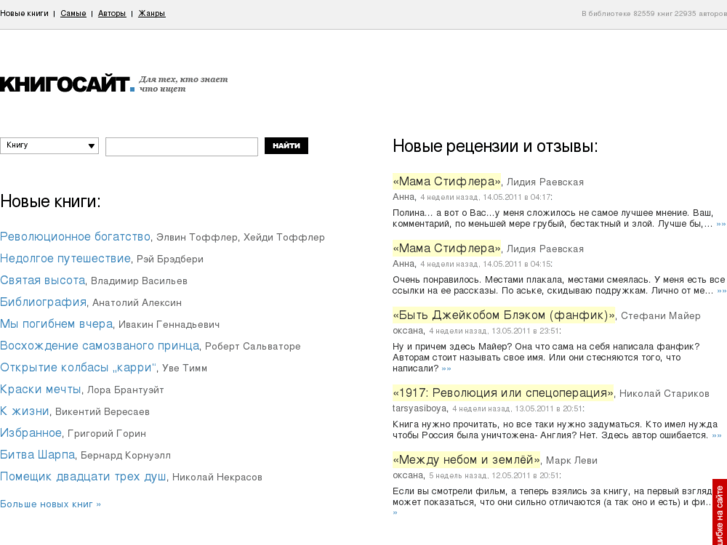Open book К жизни

(25, 411)
